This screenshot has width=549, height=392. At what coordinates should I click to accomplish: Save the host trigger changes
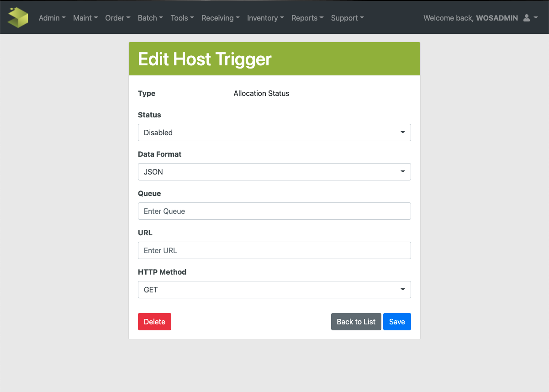coord(397,322)
